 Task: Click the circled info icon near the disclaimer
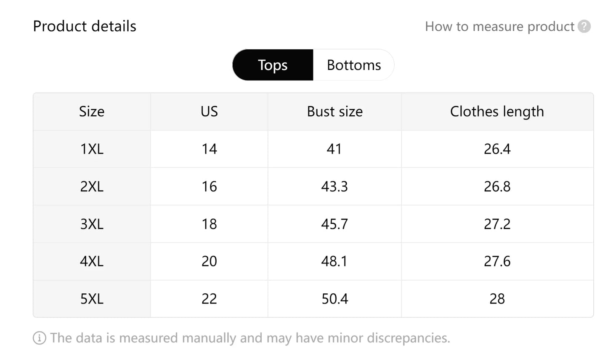pos(39,338)
